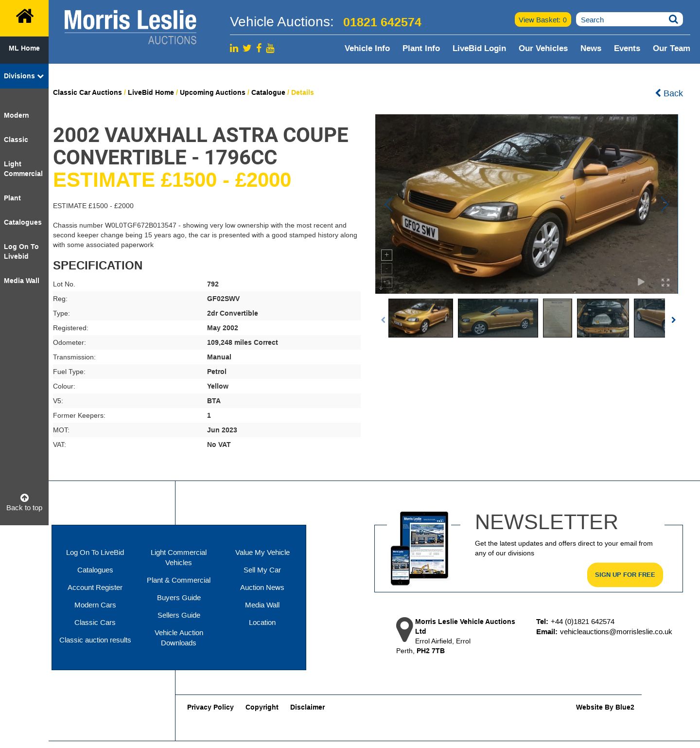The image size is (700, 748).
Task: Click the map pin location icon
Action: click(404, 629)
